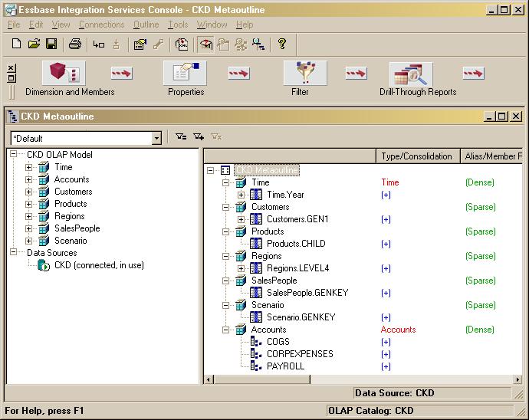Expand Accounts in CKD OLAP Model tree

click(28, 179)
